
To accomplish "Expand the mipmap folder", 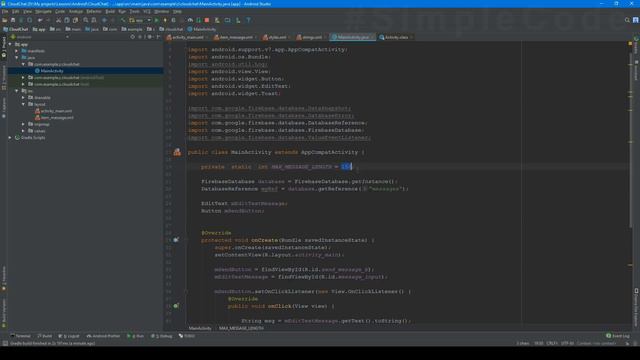I will pyautogui.click(x=23, y=124).
